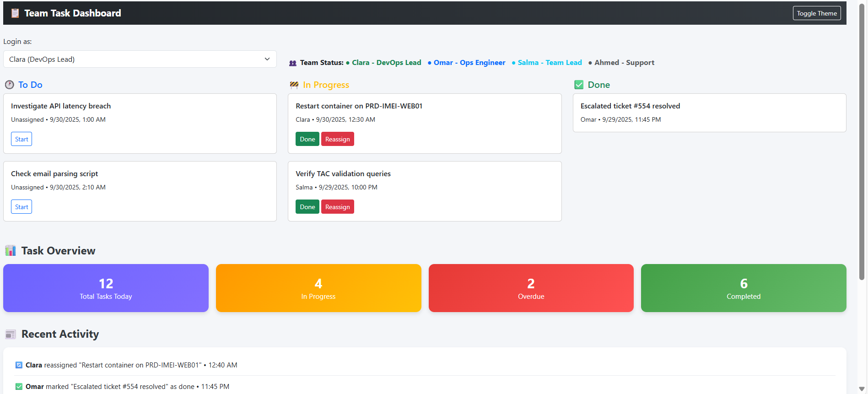Click Unassigned 9/30/2025, 2:10 AM details

[58, 187]
